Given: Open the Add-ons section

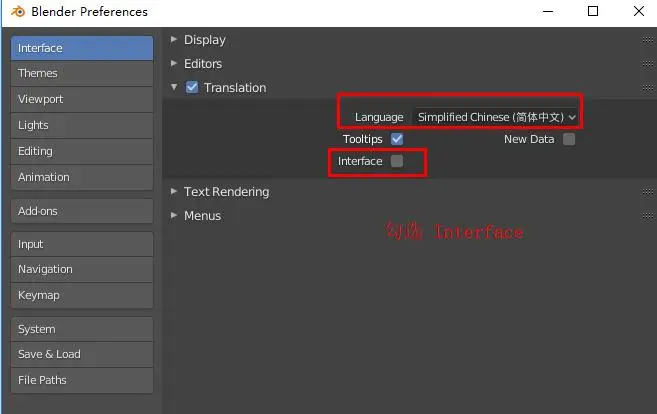Looking at the screenshot, I should [82, 211].
